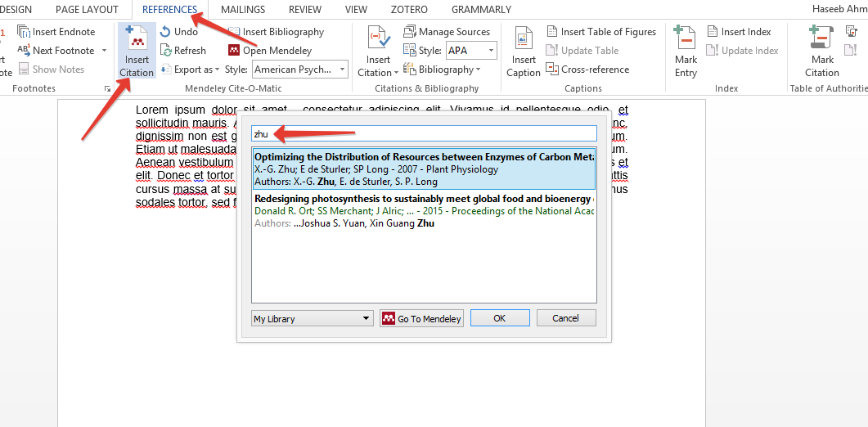The height and width of the screenshot is (427, 868).
Task: Refresh Mendeley citations
Action: coord(182,51)
